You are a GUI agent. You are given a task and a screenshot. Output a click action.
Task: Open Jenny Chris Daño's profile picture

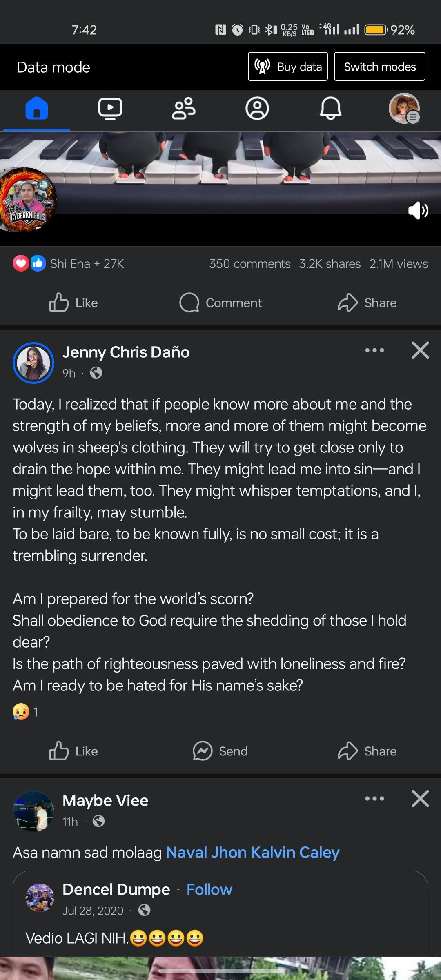pos(33,363)
